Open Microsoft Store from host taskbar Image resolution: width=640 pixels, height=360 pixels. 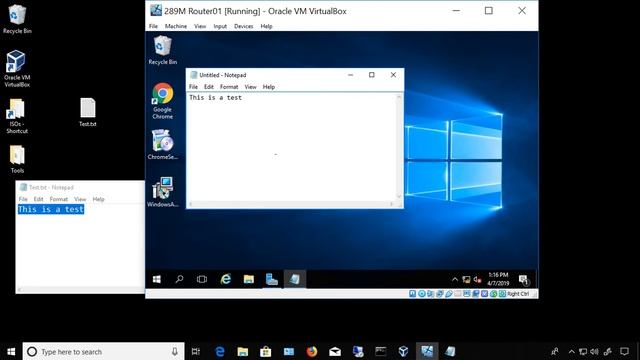click(266, 351)
